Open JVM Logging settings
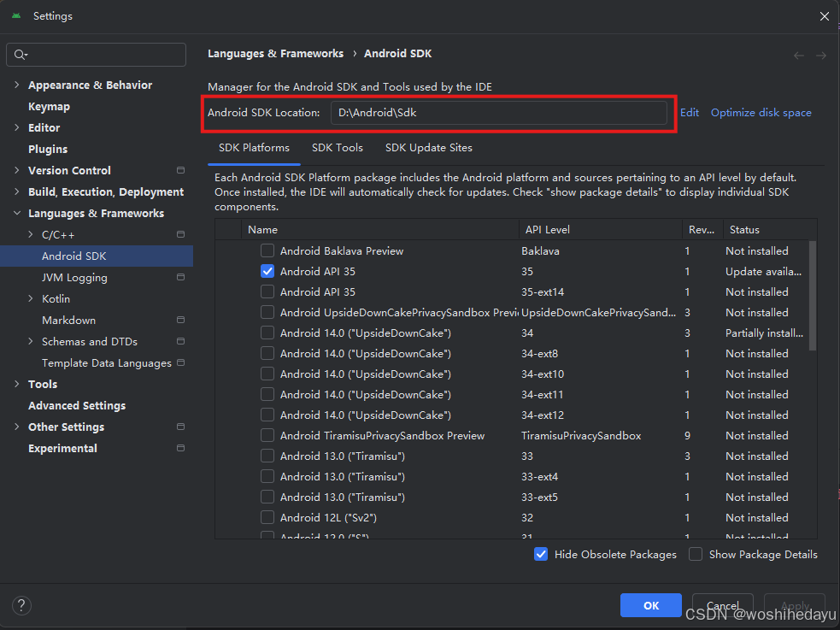 pos(74,278)
